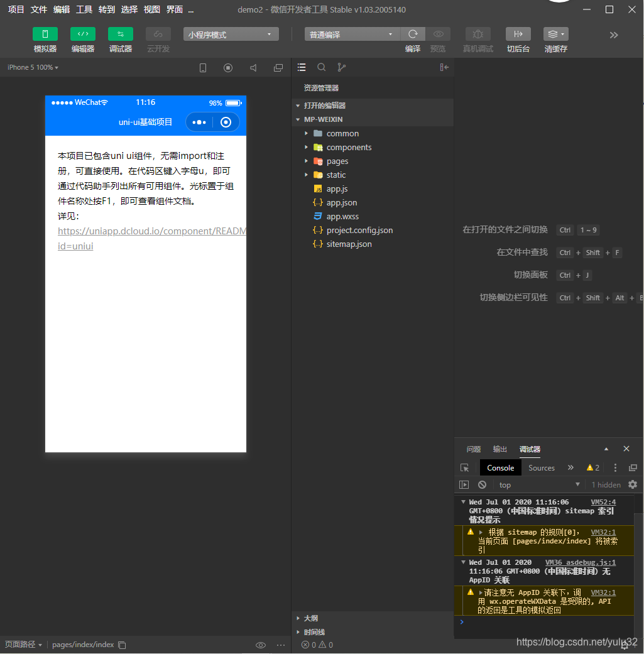Image resolution: width=644 pixels, height=654 pixels.
Task: Toggle the eye visibility icon in the status bar
Action: point(260,645)
